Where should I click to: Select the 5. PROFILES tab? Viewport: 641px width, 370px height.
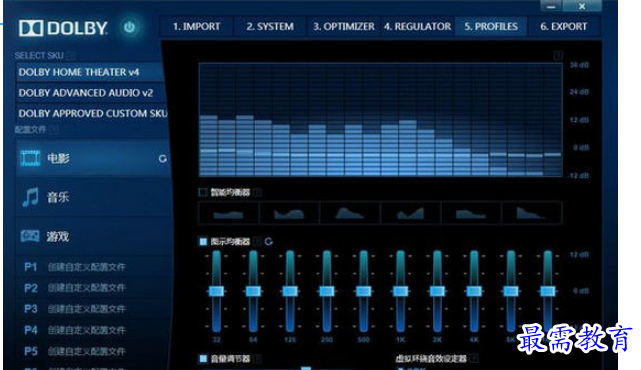point(491,27)
